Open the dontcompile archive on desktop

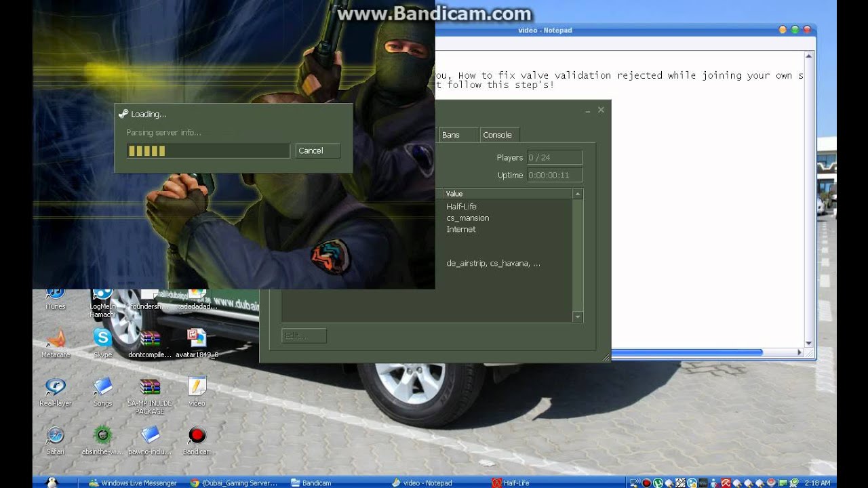(x=150, y=343)
